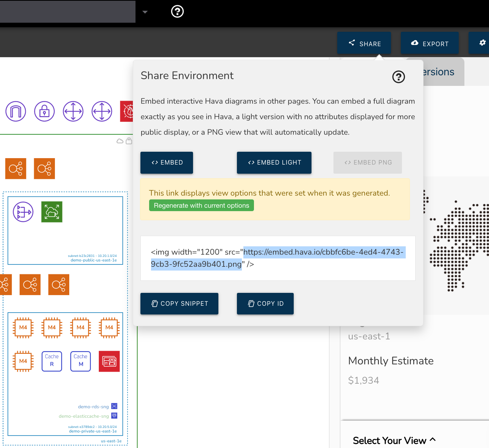The width and height of the screenshot is (489, 448).
Task: Open the environment selector dropdown arrow
Action: coord(145,12)
